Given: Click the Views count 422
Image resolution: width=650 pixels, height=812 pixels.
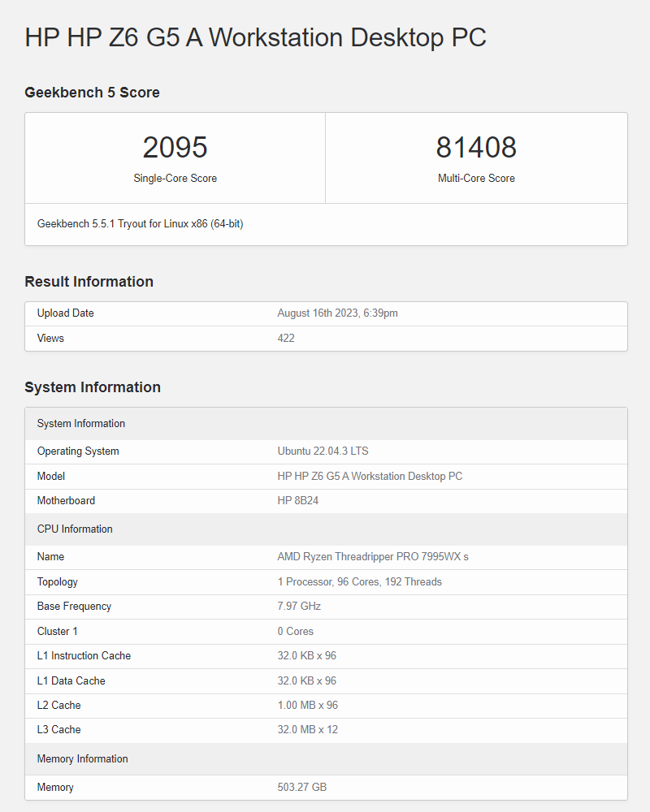Looking at the screenshot, I should pyautogui.click(x=286, y=339).
